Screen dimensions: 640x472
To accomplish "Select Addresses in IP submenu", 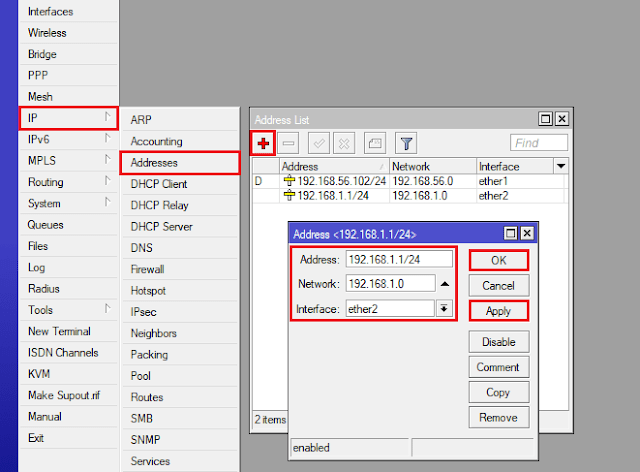I will pos(180,163).
